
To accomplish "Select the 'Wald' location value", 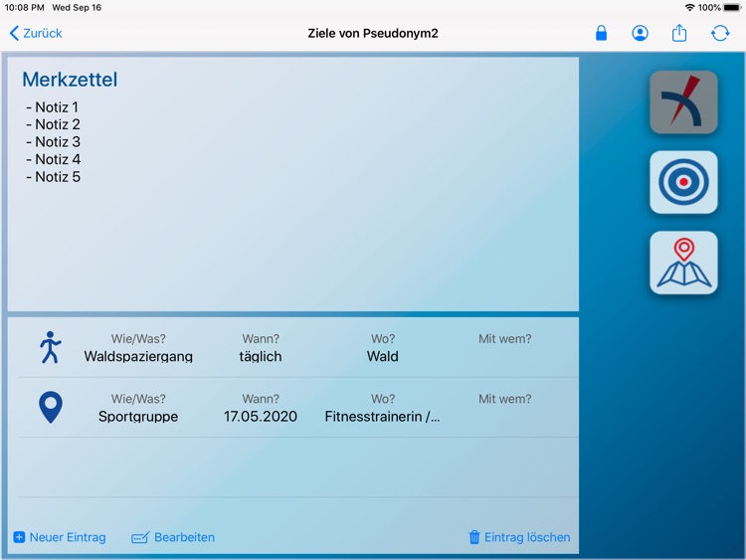I will [383, 356].
